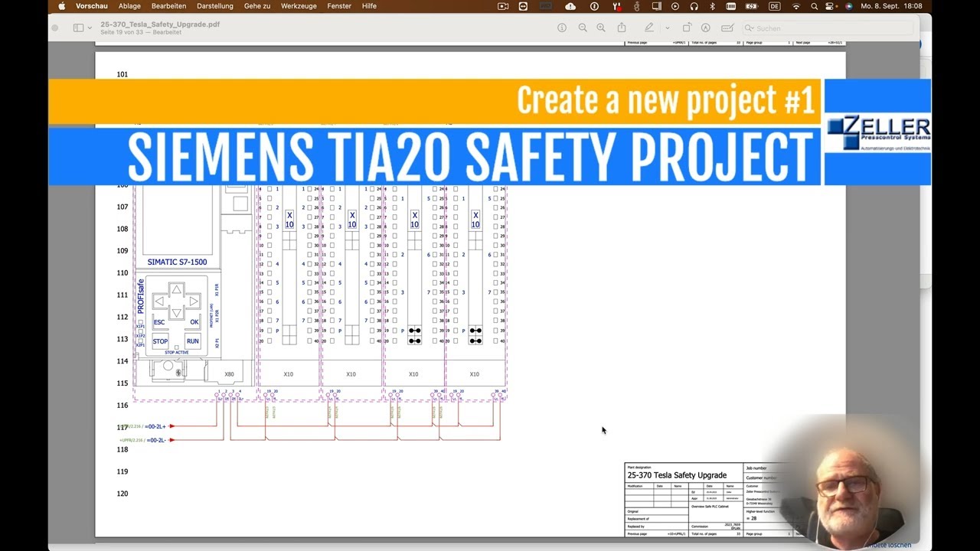Open the Wi-Fi menu bar icon
Image resolution: width=980 pixels, height=551 pixels.
tap(796, 6)
